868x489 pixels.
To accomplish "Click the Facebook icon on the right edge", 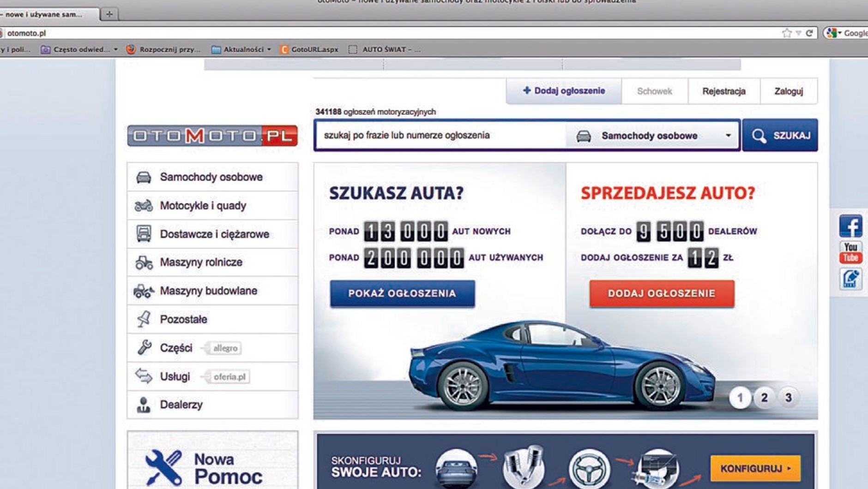I will click(x=850, y=226).
